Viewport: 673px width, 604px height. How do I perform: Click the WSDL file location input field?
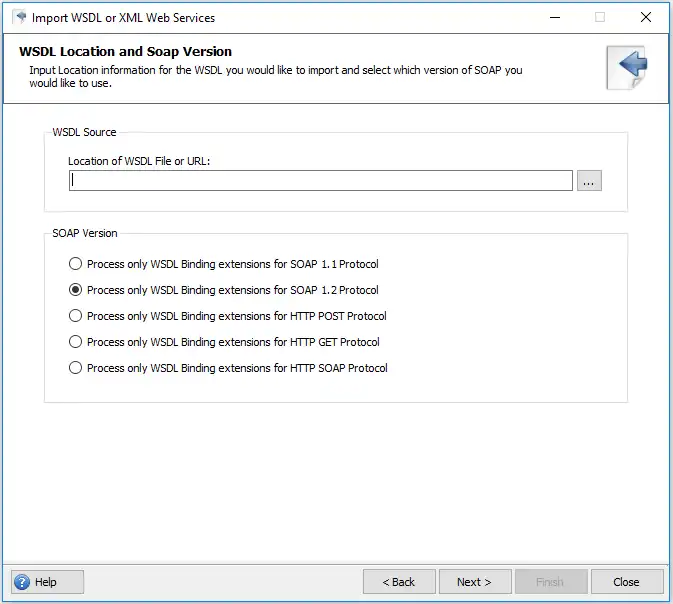click(321, 180)
